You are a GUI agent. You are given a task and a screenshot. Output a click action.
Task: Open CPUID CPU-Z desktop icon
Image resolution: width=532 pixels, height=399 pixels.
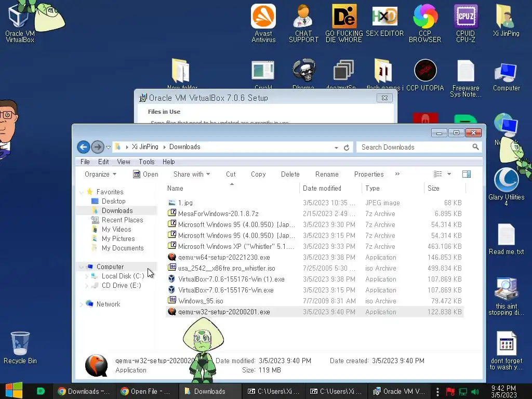coord(465,23)
